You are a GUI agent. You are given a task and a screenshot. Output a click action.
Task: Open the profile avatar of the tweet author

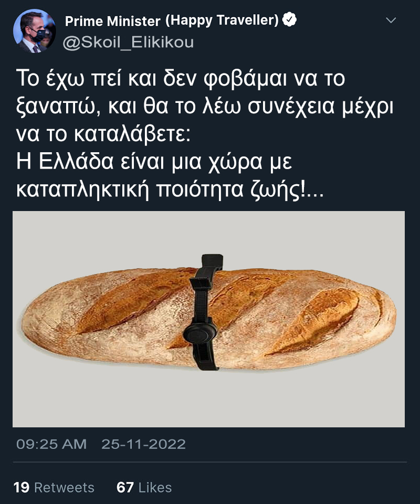[x=34, y=31]
